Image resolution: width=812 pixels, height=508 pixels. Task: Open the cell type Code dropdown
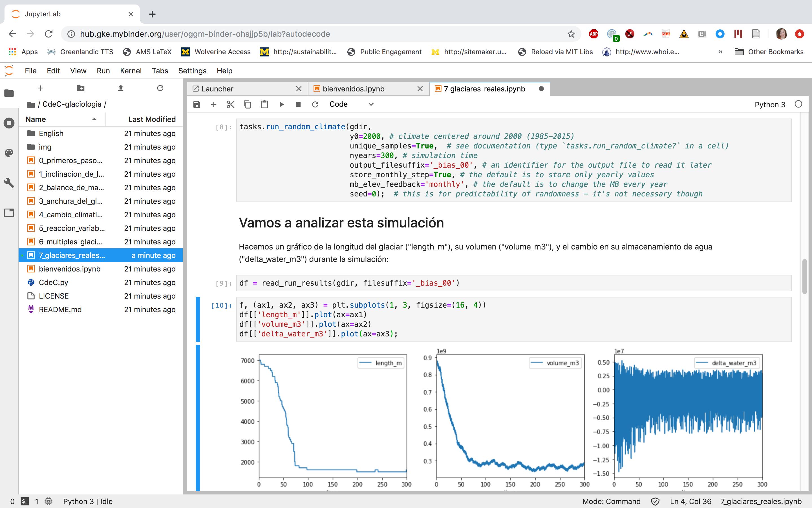[x=351, y=104]
